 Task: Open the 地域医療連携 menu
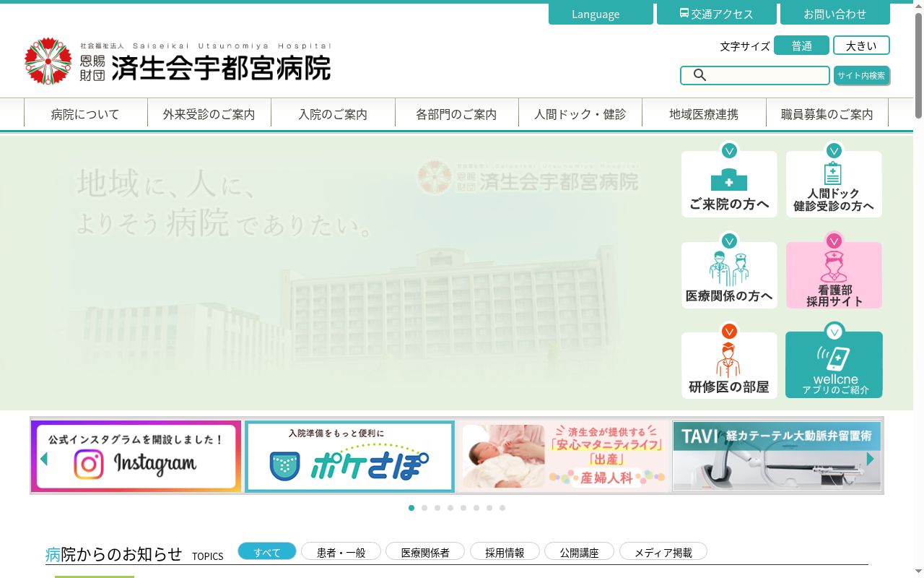(704, 114)
